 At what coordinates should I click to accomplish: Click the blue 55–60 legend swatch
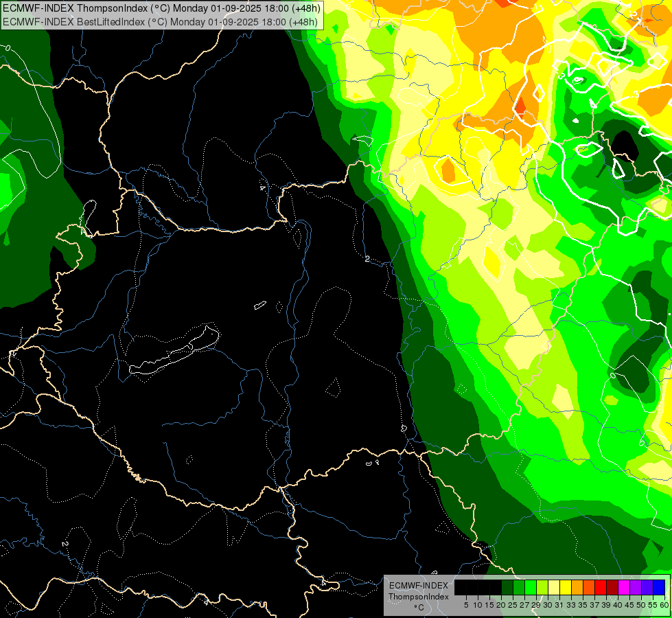coord(659,587)
